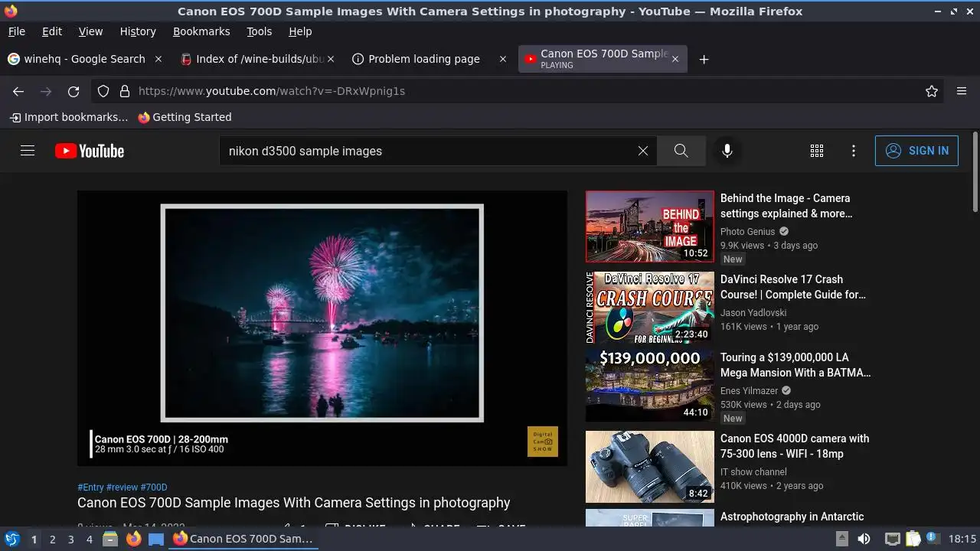
Task: Open the Tools menu
Action: [259, 31]
